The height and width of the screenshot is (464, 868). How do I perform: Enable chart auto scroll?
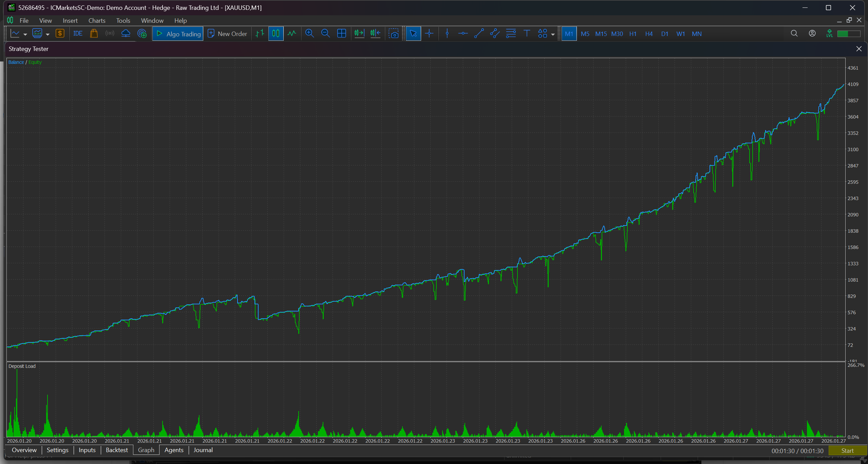point(359,34)
